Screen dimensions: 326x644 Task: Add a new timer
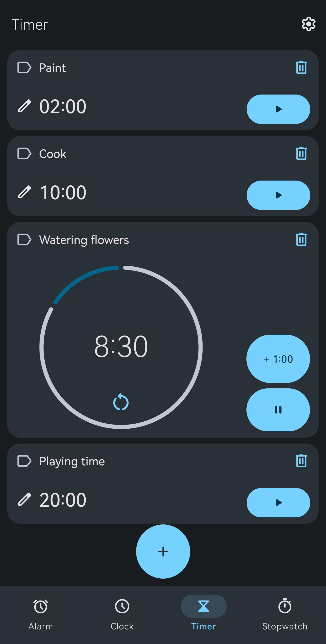coord(163,551)
